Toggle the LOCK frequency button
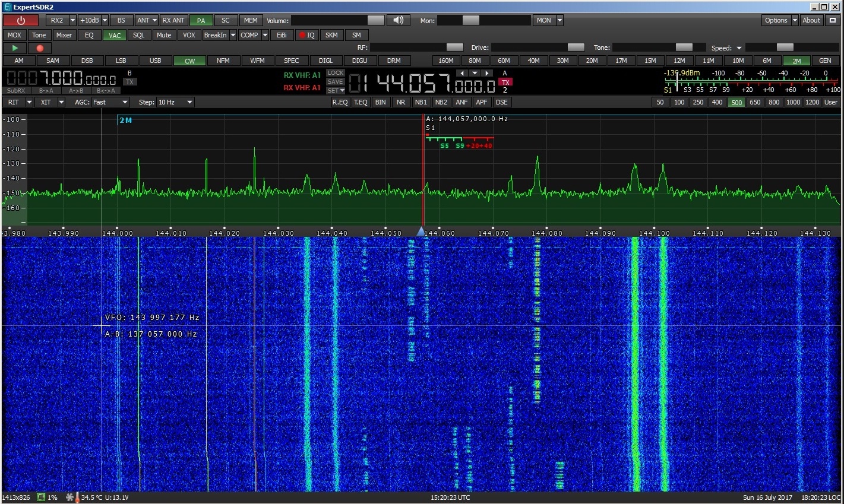 coord(335,73)
